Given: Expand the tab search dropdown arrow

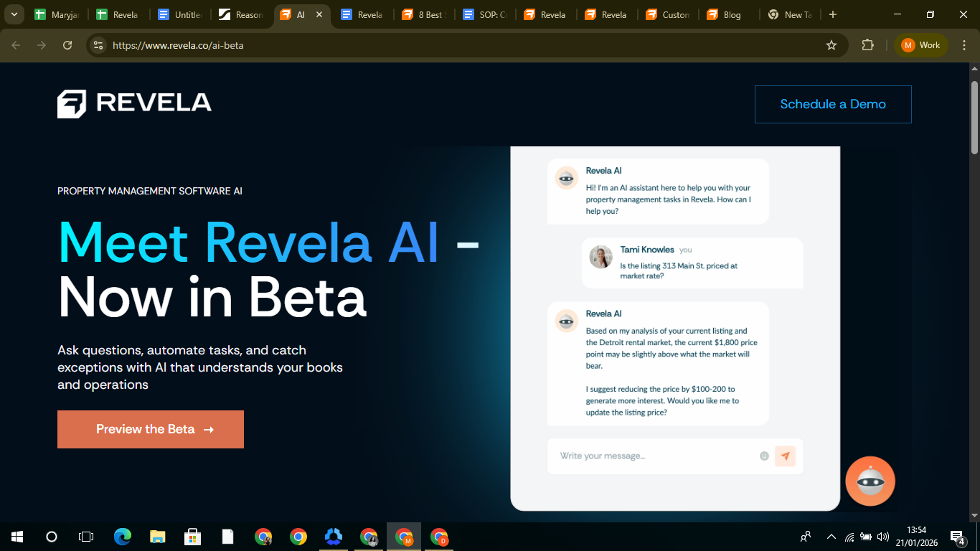Looking at the screenshot, I should click(14, 14).
